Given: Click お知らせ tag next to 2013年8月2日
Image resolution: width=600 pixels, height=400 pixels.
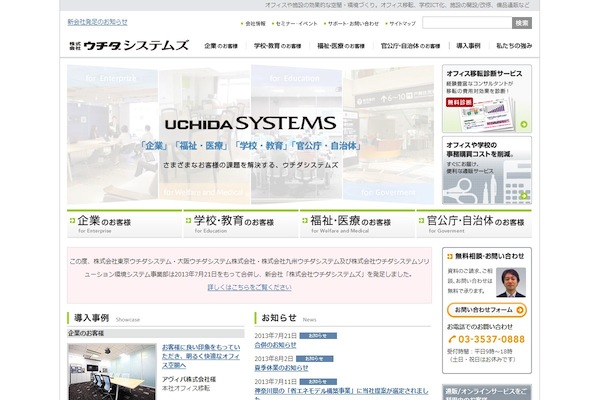Looking at the screenshot, I should point(315,359).
